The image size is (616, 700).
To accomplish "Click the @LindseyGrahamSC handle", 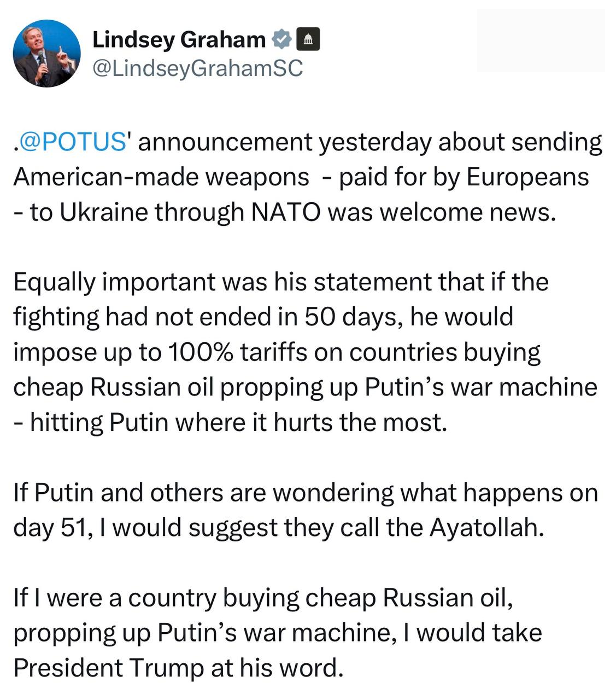I will pyautogui.click(x=197, y=68).
